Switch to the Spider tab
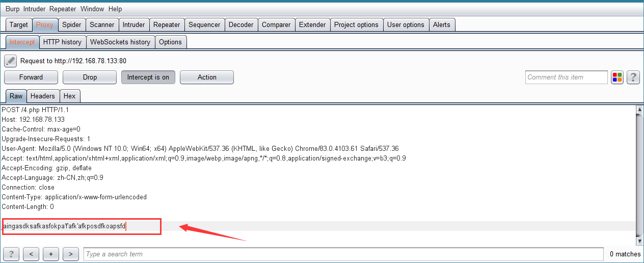 coord(72,24)
